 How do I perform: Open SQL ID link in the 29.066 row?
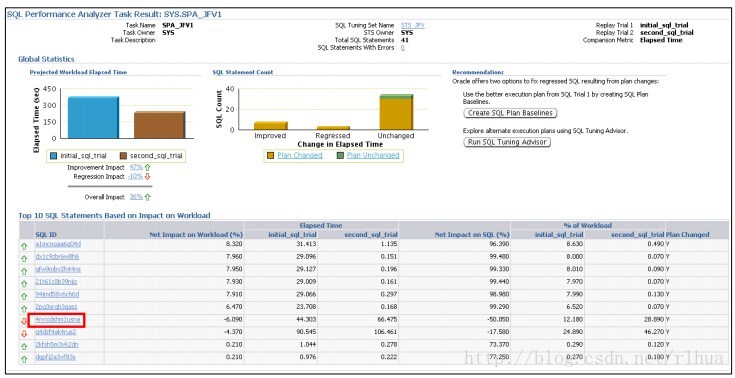[x=57, y=295]
